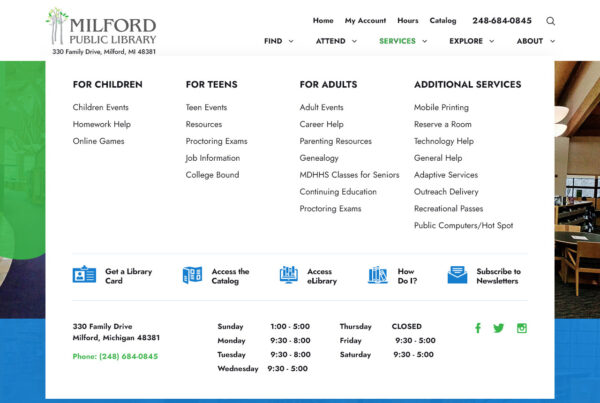
Task: Open Parenting Resources
Action: tap(336, 141)
